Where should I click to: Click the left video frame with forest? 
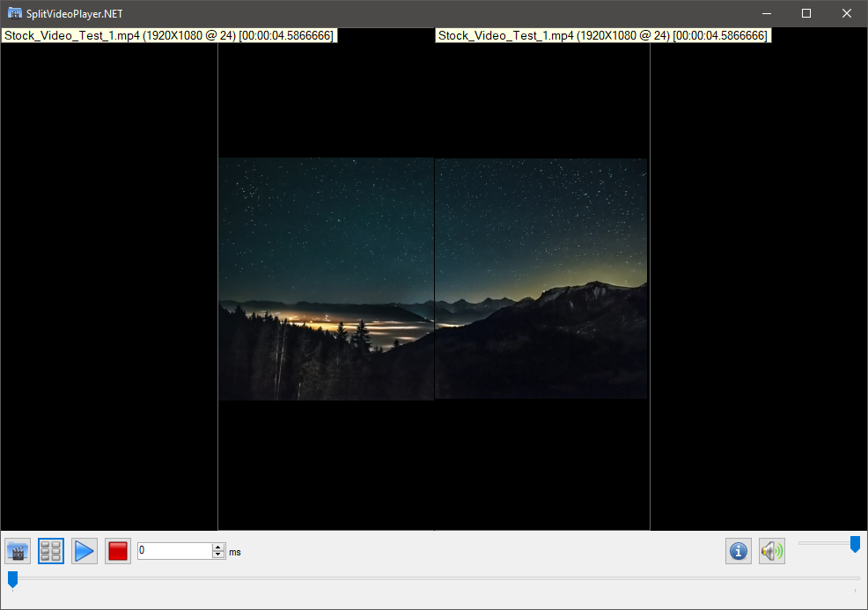[326, 279]
